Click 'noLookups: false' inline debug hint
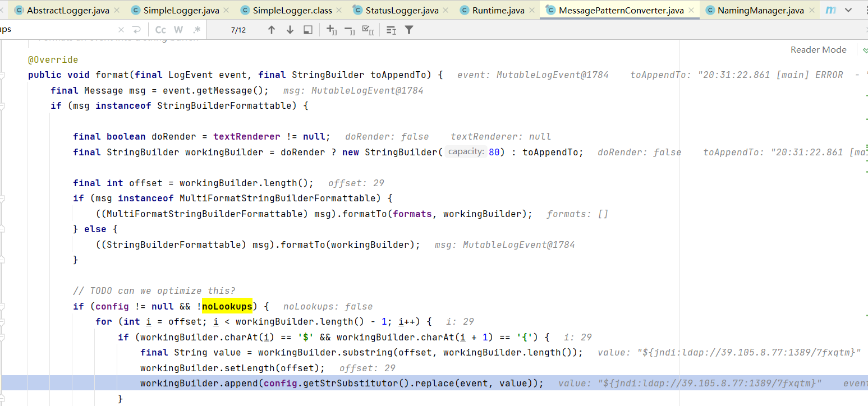This screenshot has height=406, width=868. 328,306
